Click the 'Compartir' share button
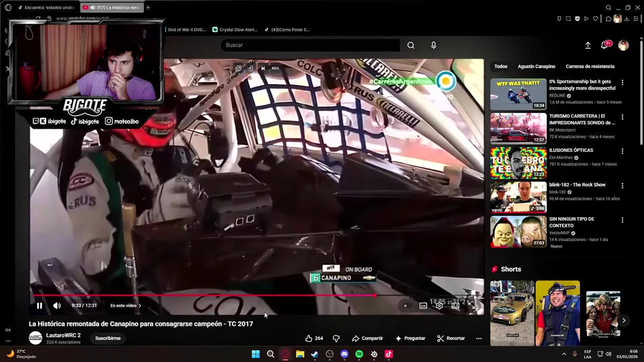Screen dimensions: 644x362 (x=367, y=338)
